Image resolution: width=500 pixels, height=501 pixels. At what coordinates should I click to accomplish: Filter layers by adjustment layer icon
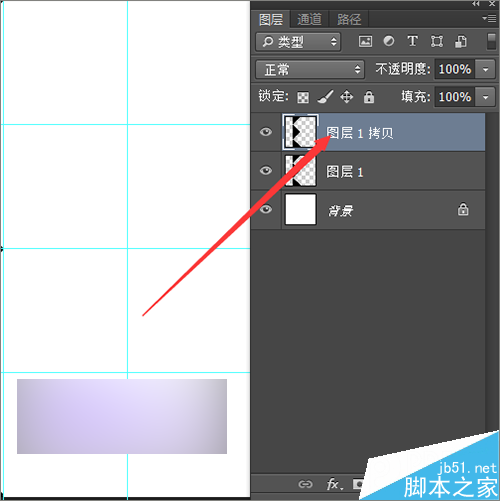[389, 41]
